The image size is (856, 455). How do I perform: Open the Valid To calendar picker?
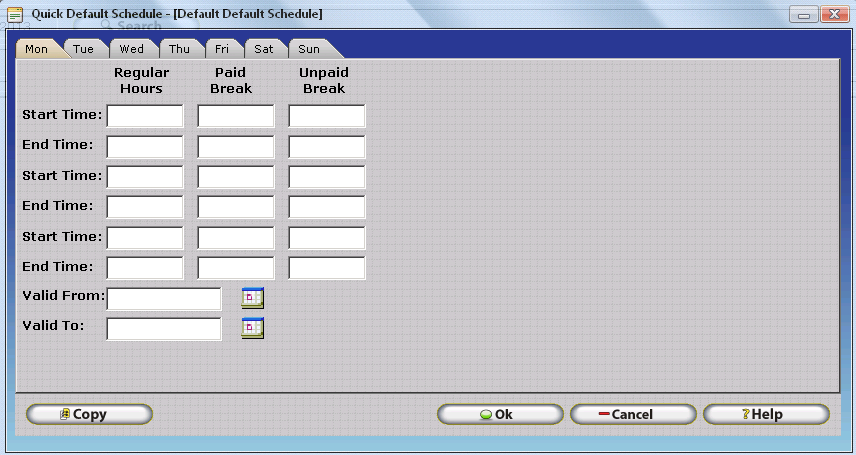coord(252,327)
